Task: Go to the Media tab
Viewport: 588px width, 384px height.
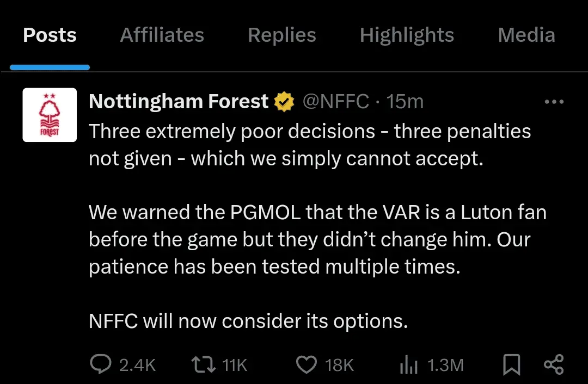Action: pos(526,35)
